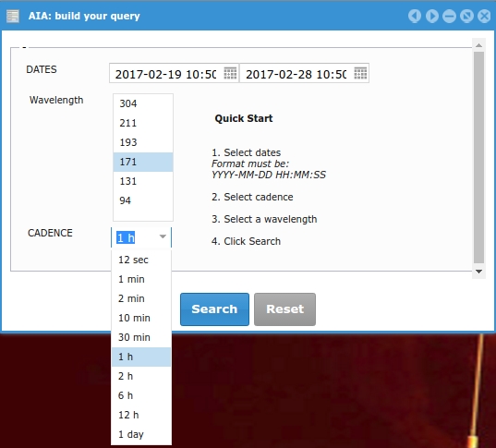
Task: Focus the start date input field
Action: (x=165, y=74)
